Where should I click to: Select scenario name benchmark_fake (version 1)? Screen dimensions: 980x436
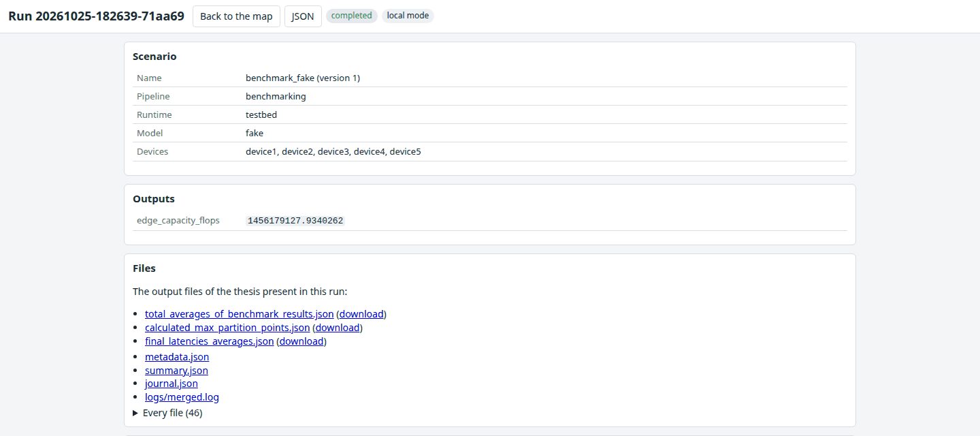303,78
